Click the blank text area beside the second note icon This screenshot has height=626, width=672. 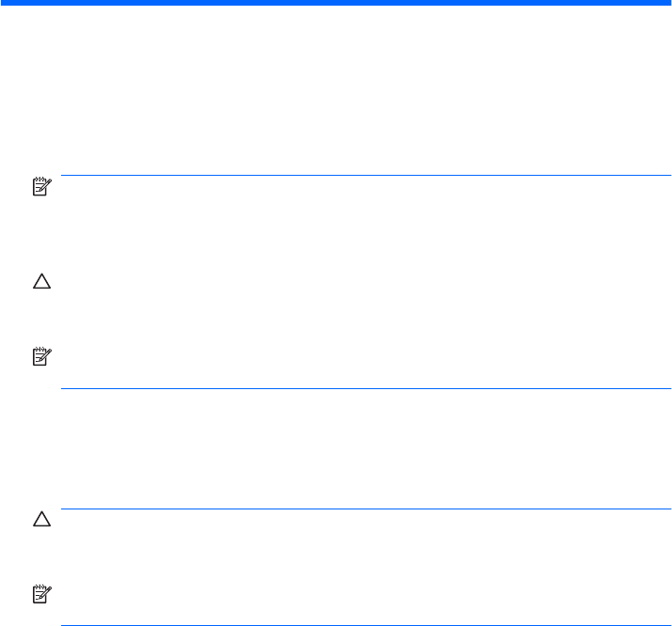point(365,359)
